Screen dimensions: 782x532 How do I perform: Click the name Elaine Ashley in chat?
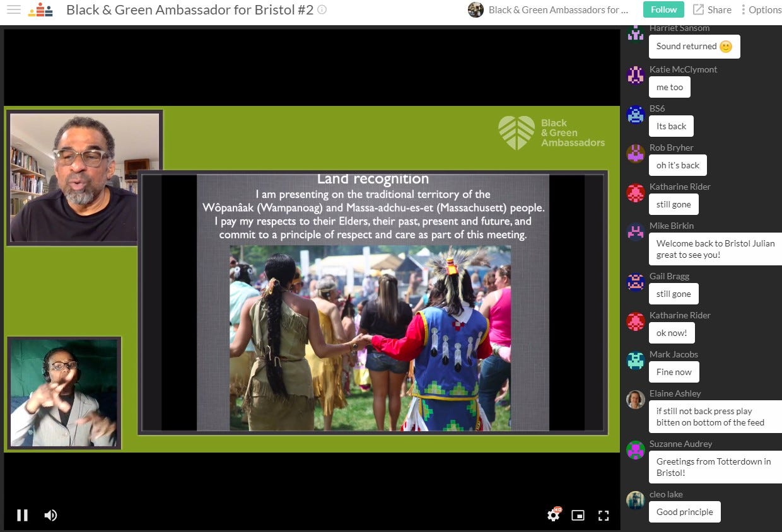[x=675, y=393]
